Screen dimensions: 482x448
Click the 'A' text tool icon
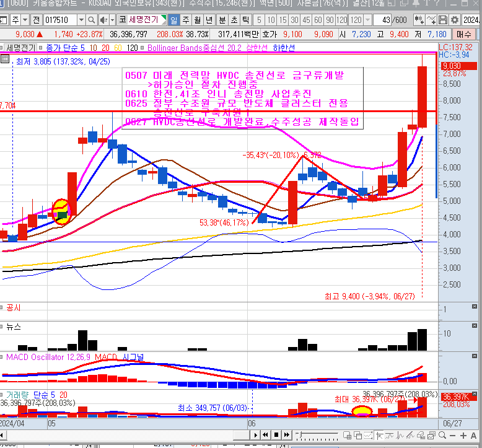[x=474, y=436]
